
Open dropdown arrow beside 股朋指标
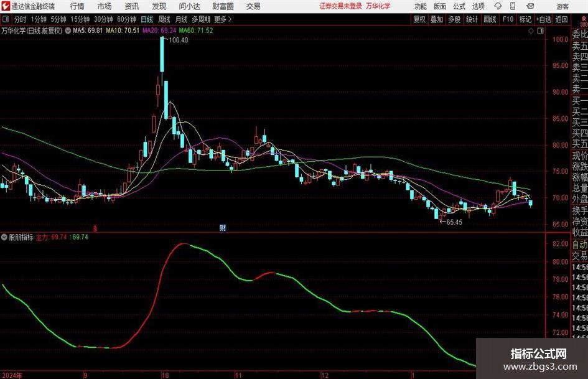(x=4, y=237)
